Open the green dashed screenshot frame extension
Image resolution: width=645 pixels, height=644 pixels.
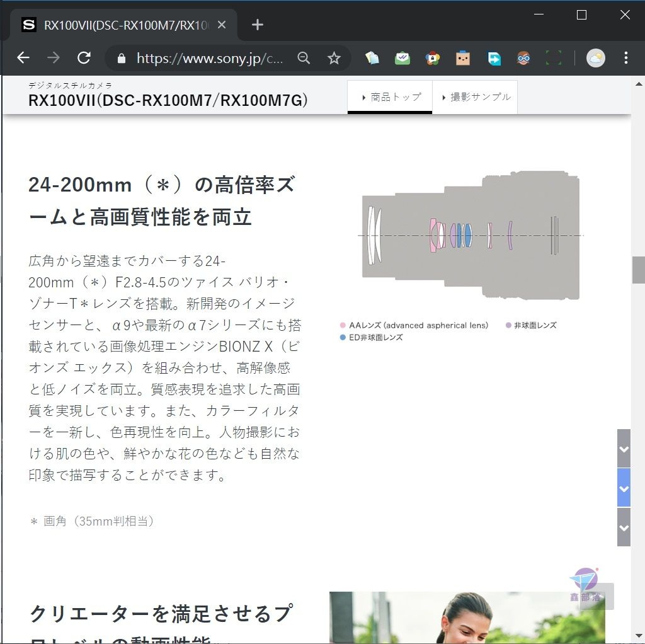coord(554,58)
